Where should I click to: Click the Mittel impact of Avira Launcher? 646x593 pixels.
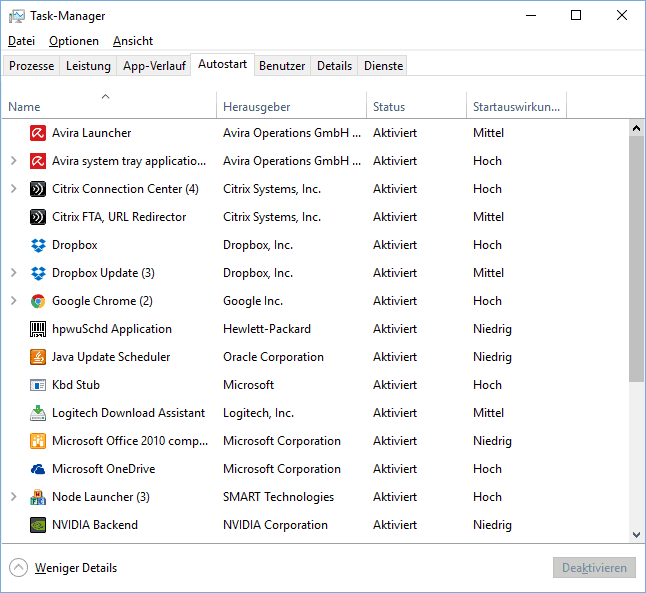(488, 133)
